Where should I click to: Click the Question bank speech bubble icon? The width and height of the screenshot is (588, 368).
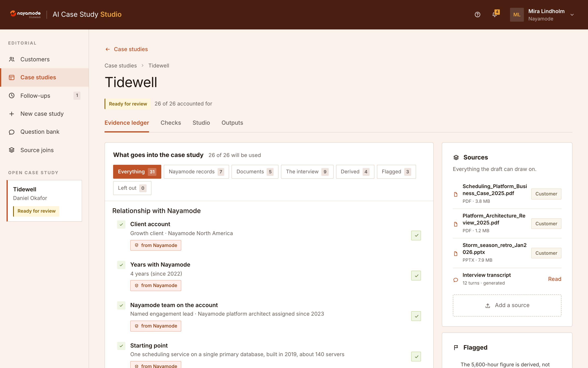(12, 132)
